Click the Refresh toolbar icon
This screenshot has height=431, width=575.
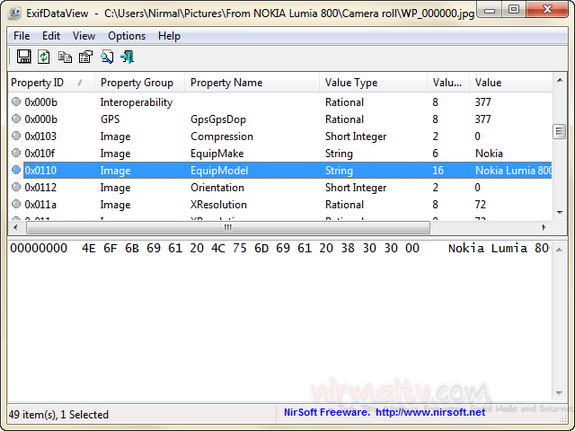point(44,57)
